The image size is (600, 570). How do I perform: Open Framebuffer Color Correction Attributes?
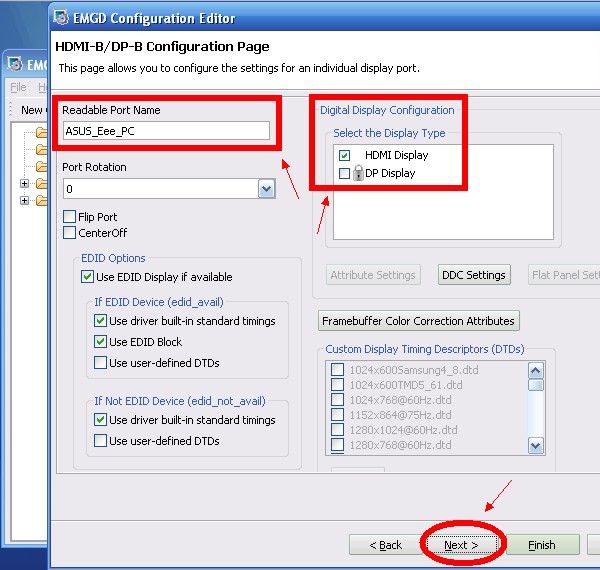click(x=418, y=321)
